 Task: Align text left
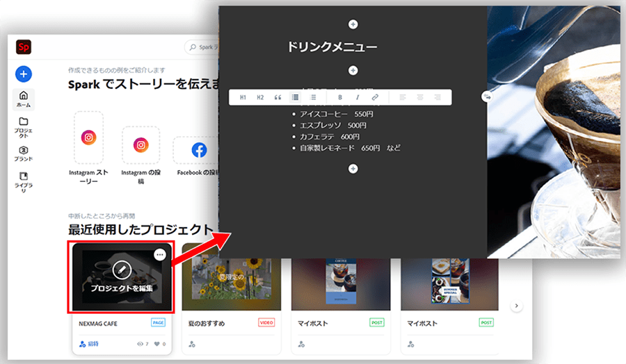403,97
